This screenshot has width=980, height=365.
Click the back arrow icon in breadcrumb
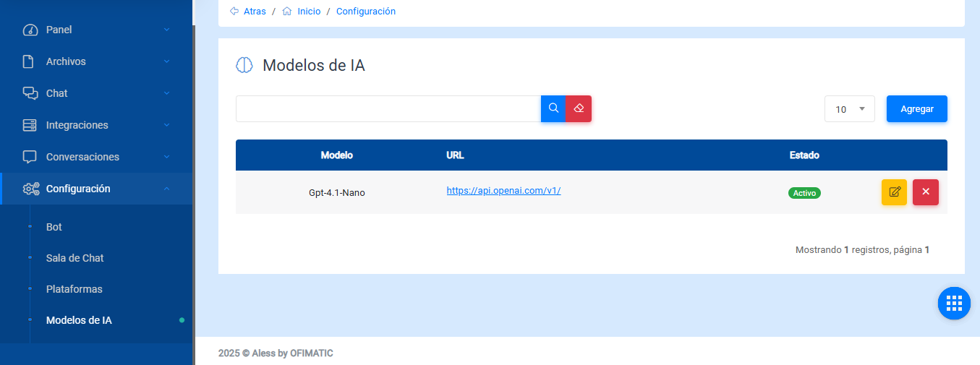pos(234,12)
